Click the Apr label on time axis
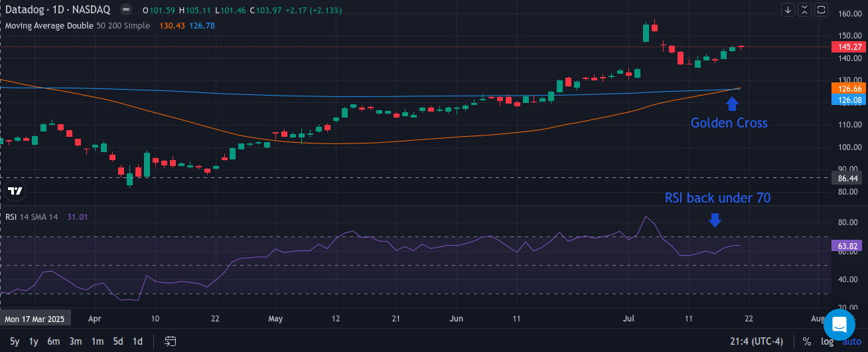This screenshot has height=352, width=868. (96, 319)
